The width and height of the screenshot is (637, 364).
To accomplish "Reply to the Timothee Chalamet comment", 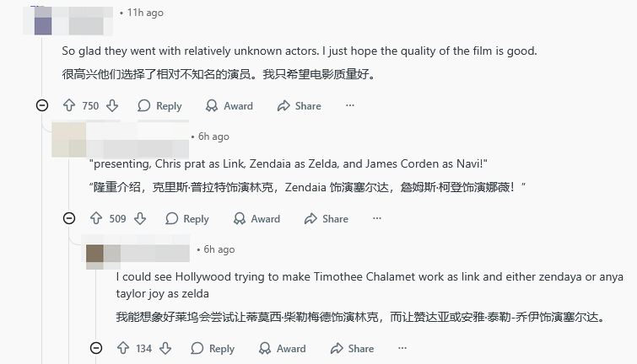I will (x=213, y=349).
